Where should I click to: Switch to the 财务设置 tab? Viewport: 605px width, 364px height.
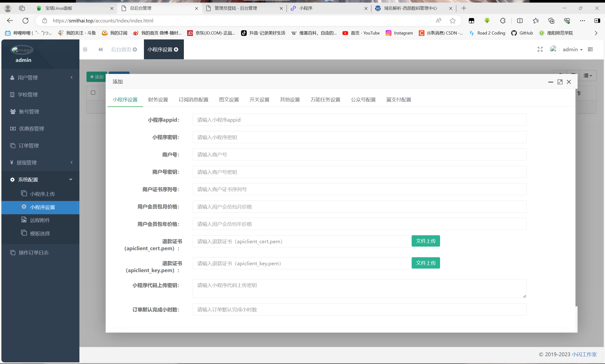pos(158,100)
